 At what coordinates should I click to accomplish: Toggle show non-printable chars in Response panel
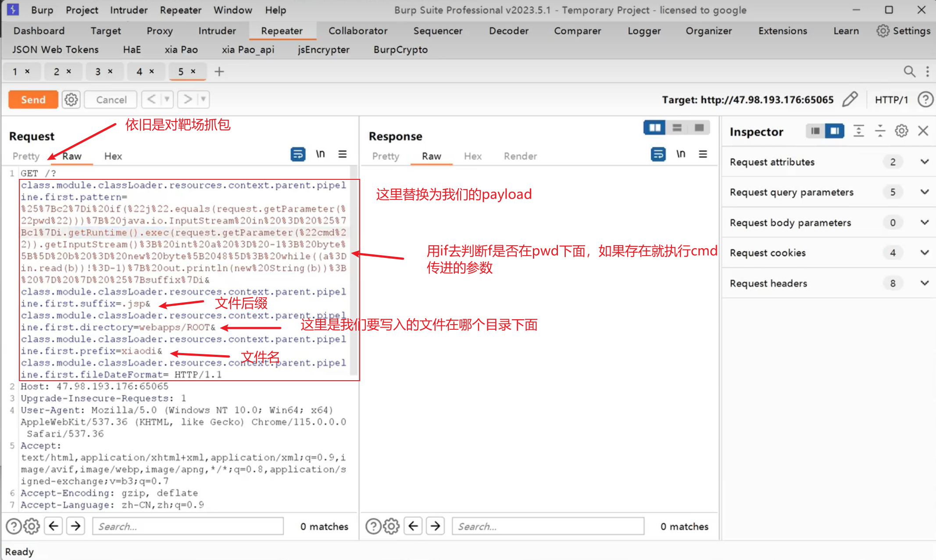680,154
